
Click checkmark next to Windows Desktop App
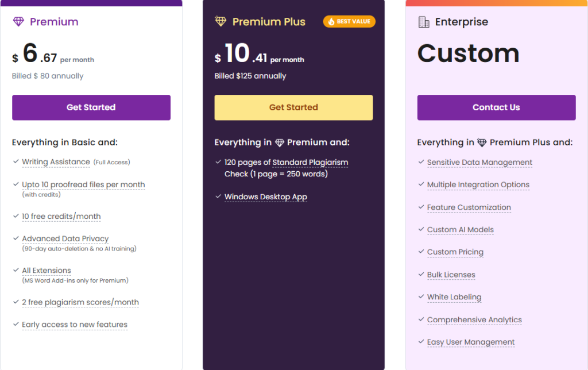coord(218,196)
